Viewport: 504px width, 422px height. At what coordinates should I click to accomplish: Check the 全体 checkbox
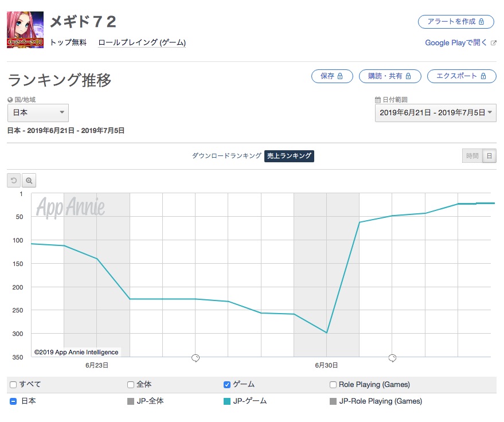coord(131,385)
